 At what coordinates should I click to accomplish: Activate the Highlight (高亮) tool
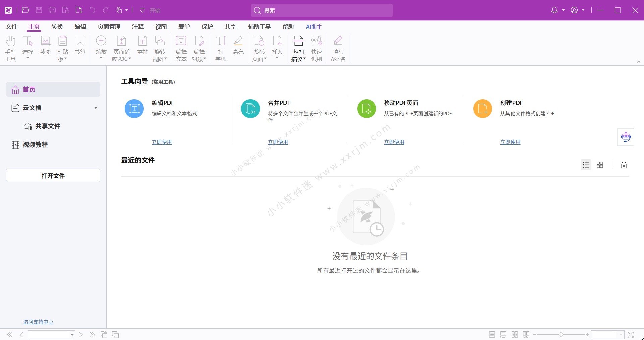(238, 45)
